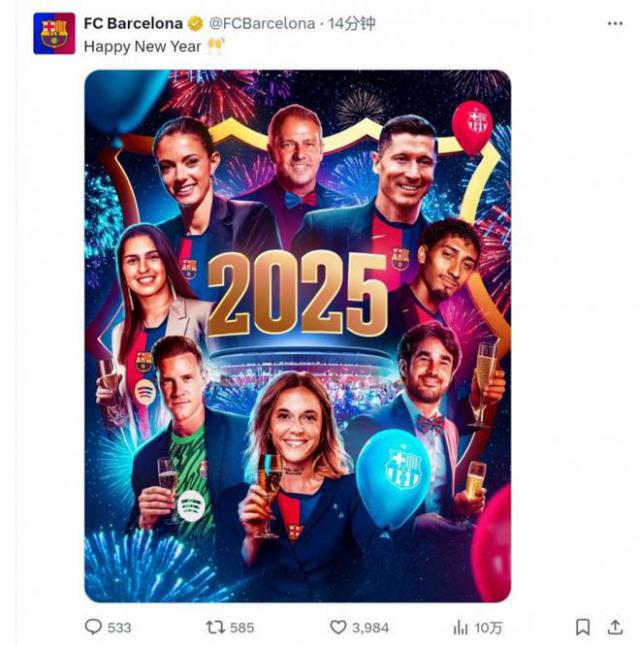Click the repost arrows icon
The image size is (640, 646).
tap(214, 627)
